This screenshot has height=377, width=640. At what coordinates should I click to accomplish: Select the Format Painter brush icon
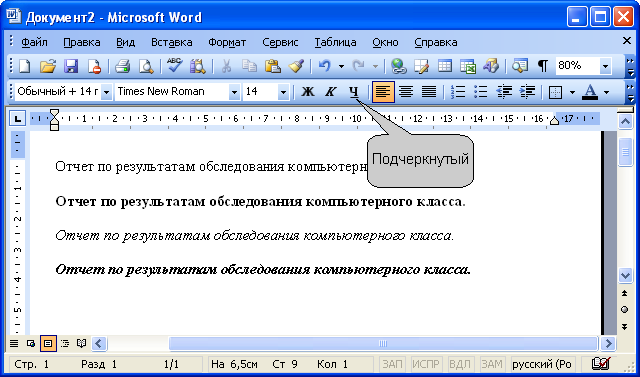pyautogui.click(x=296, y=66)
